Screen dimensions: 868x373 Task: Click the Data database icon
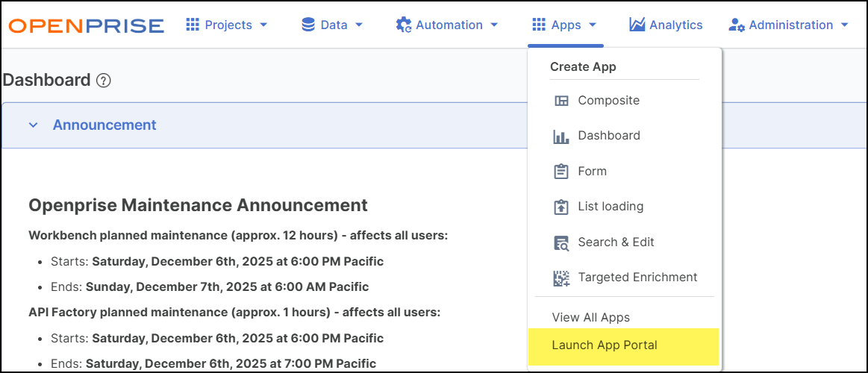(307, 25)
